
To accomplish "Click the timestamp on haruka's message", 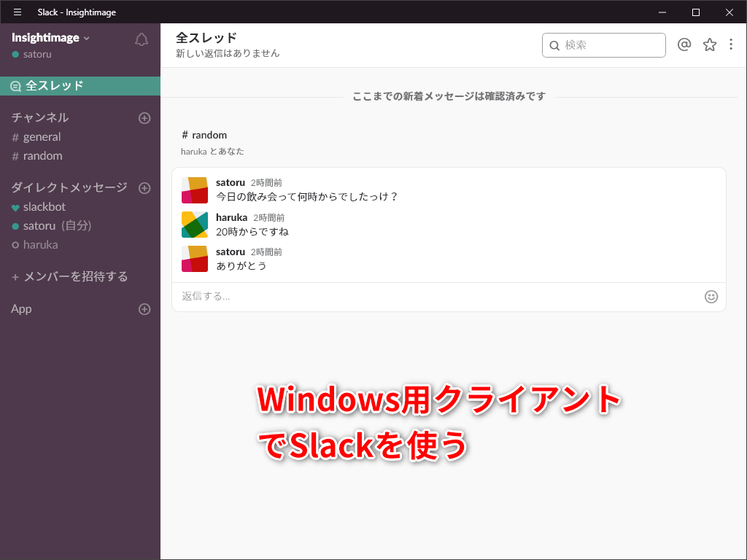I will pos(268,218).
